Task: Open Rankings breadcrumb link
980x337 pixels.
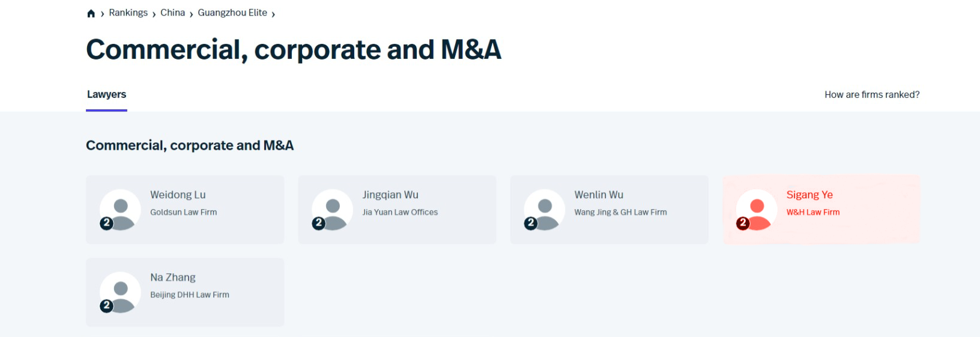Action: pyautogui.click(x=128, y=13)
